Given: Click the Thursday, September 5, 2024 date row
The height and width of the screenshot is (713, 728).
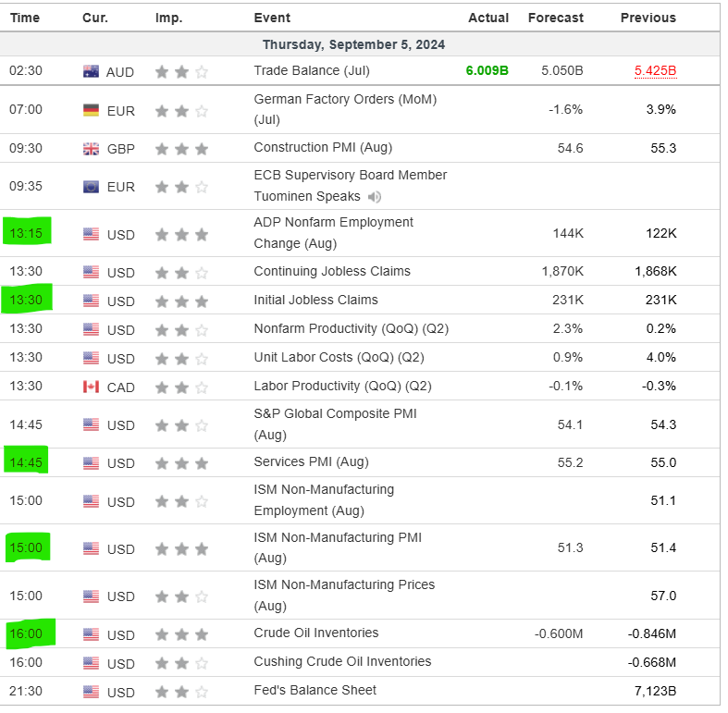Looking at the screenshot, I should tap(354, 44).
